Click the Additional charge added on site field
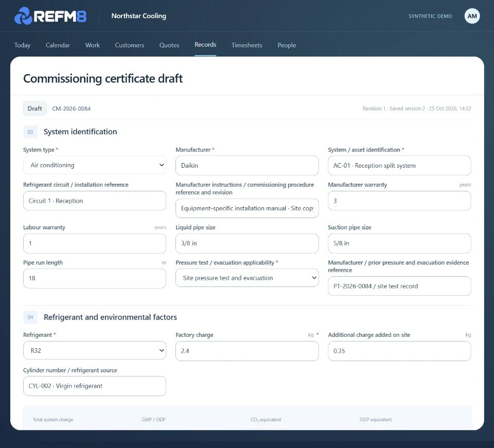This screenshot has width=494, height=448. tap(399, 351)
